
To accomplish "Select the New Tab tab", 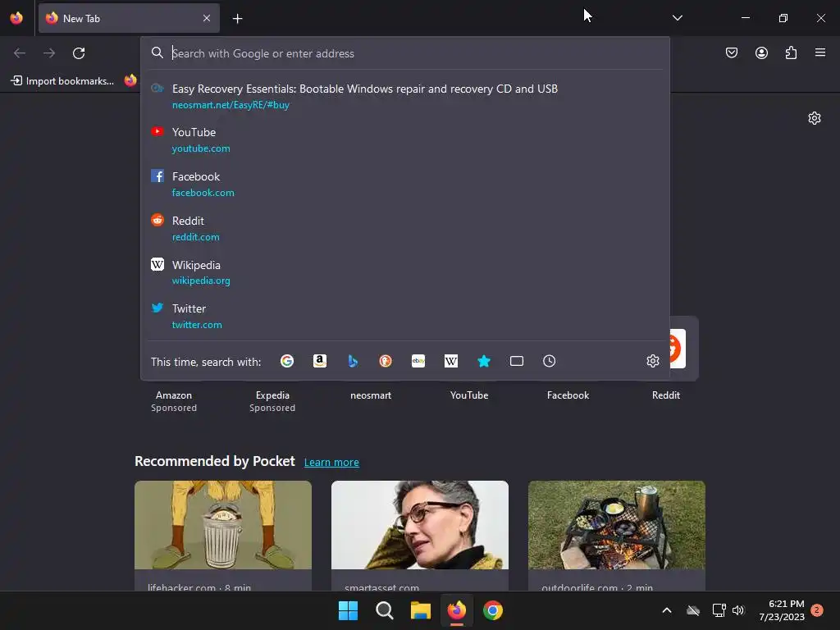I will coord(129,18).
